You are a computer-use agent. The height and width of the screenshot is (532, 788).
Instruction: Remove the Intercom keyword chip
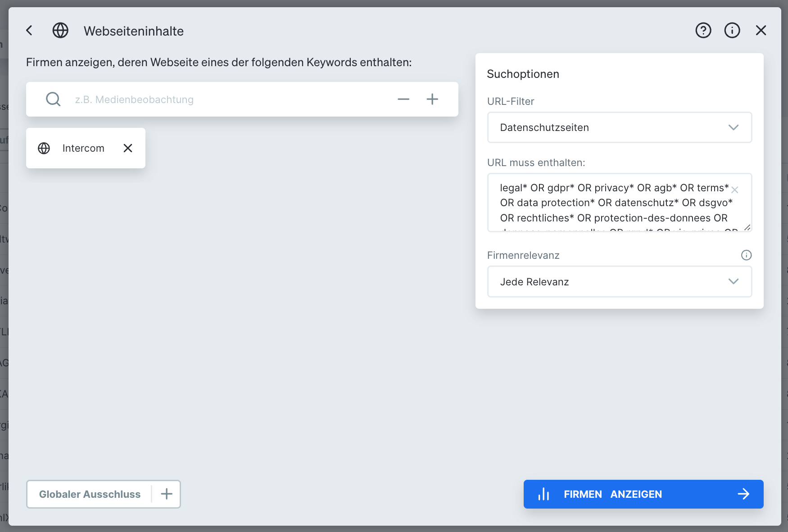(127, 148)
